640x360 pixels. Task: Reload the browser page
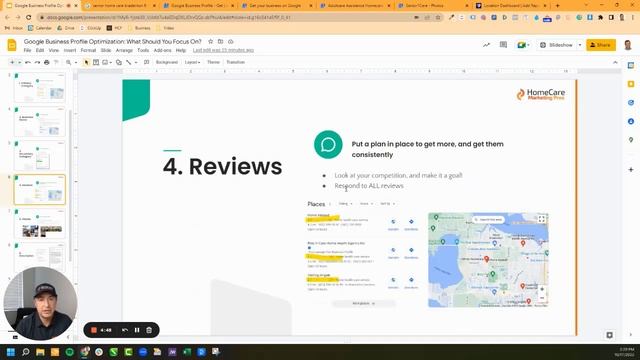click(29, 17)
